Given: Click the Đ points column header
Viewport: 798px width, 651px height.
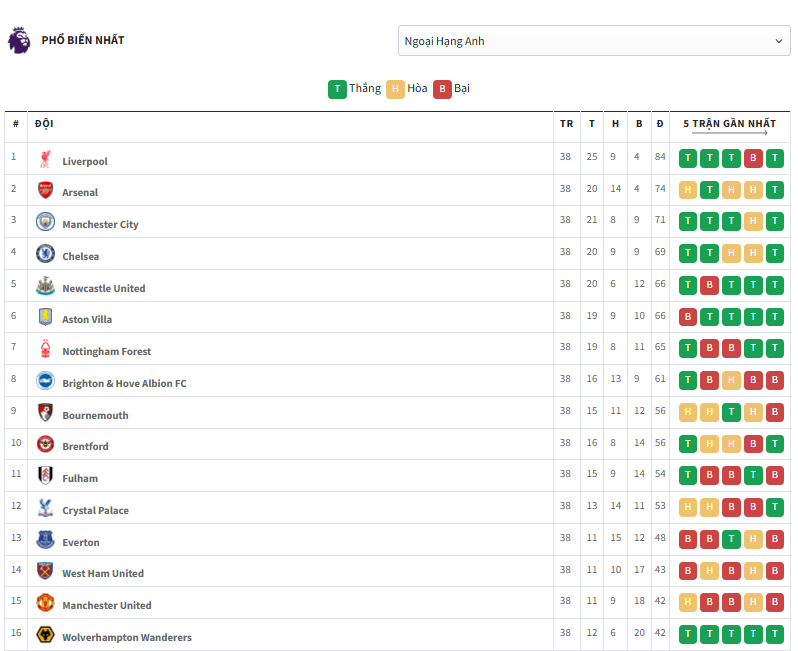Looking at the screenshot, I should click(x=659, y=124).
